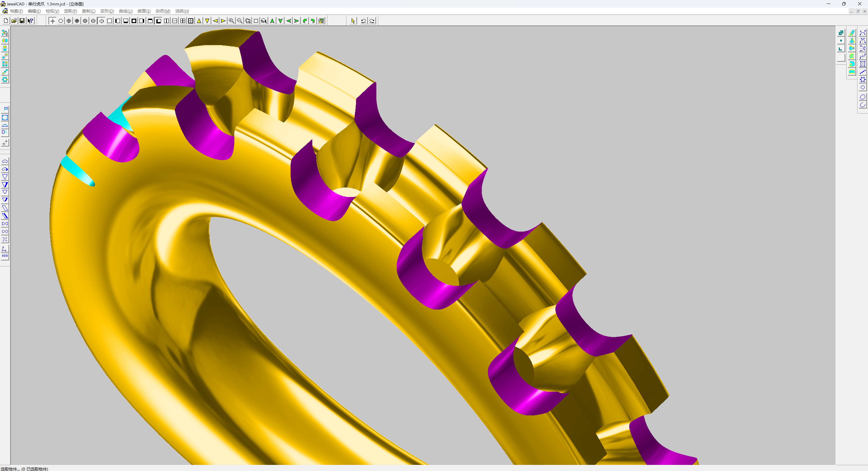Open the 曲面(S) surface menu
Image resolution: width=868 pixels, height=471 pixels.
pos(144,11)
